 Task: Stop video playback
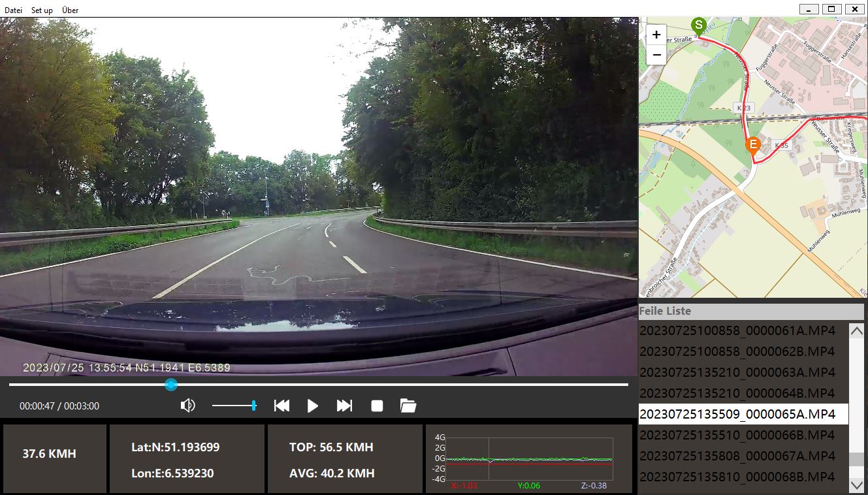coord(377,406)
